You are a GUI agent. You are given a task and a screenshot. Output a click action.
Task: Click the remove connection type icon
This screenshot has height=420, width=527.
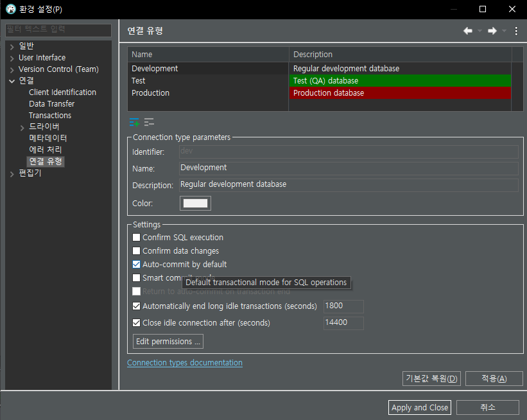[x=149, y=122]
